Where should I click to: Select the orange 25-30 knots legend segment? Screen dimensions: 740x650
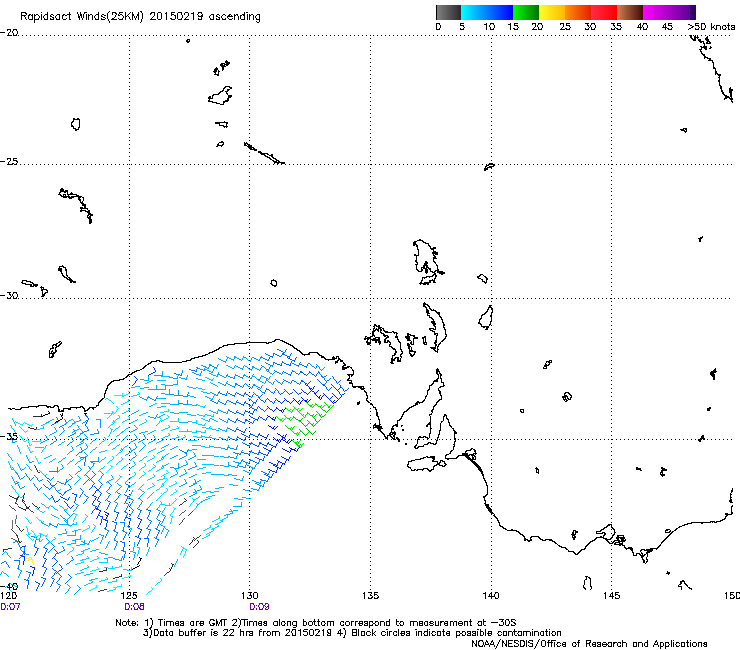(x=578, y=12)
